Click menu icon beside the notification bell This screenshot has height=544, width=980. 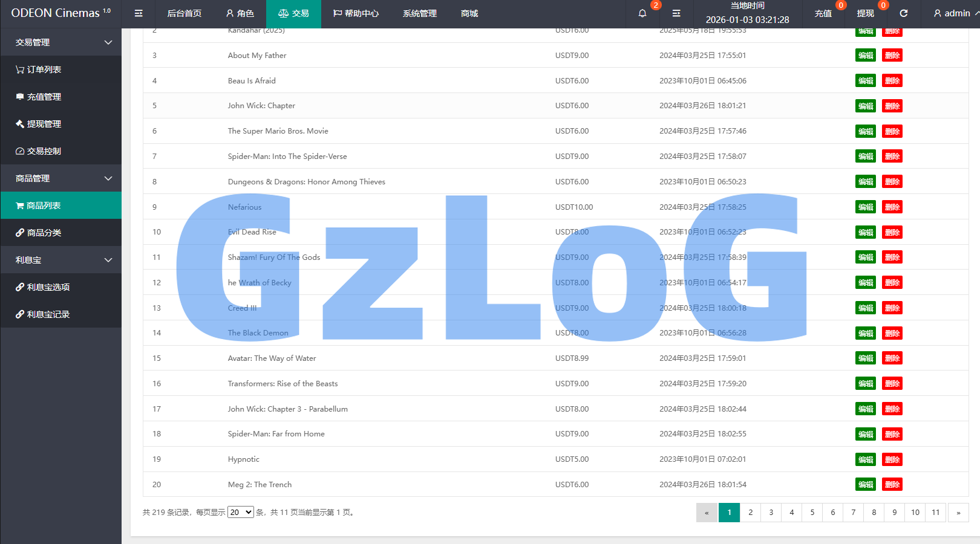click(676, 13)
